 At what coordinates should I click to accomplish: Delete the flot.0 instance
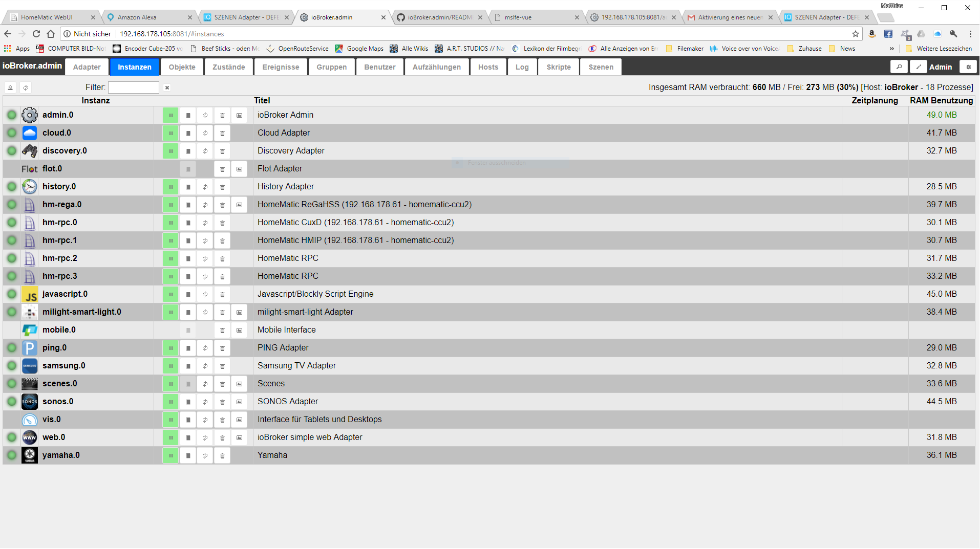click(x=222, y=169)
